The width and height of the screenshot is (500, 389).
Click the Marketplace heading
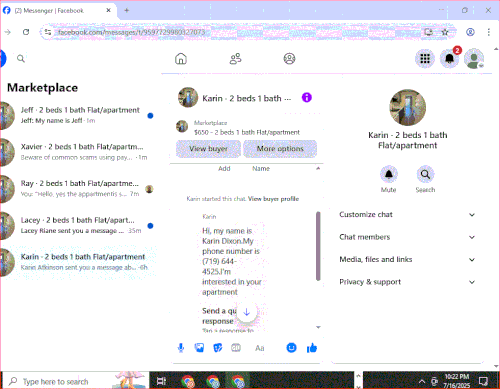click(x=42, y=88)
